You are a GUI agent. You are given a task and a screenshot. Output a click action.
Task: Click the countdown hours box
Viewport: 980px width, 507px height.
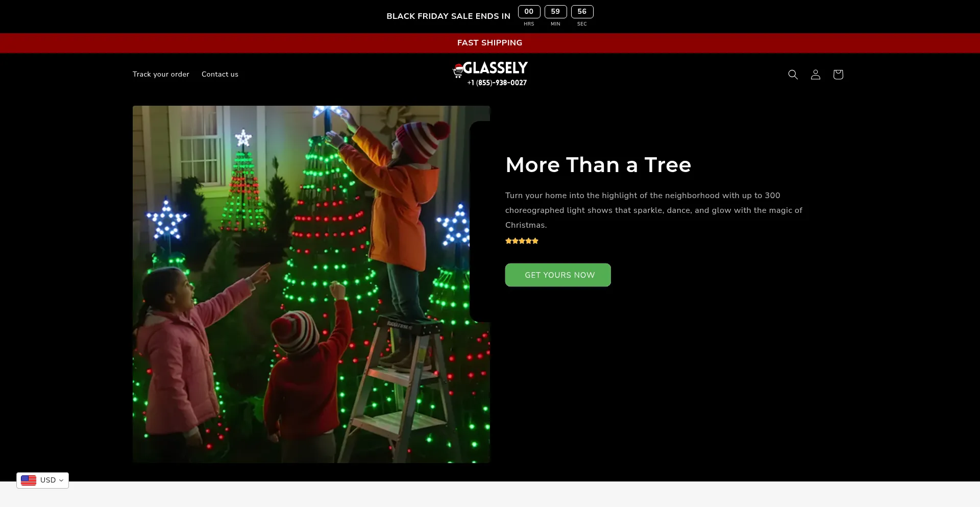tap(529, 12)
